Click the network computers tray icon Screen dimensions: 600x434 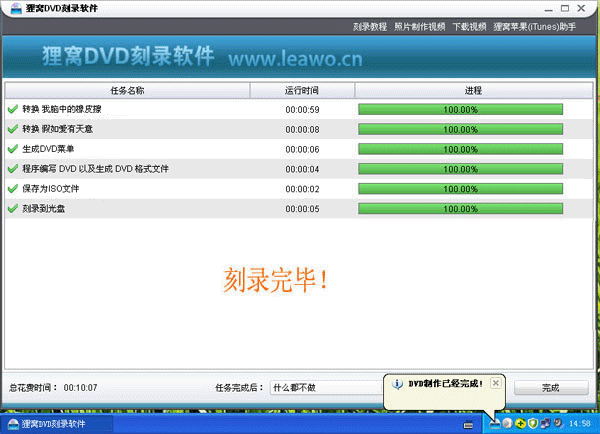(x=545, y=423)
